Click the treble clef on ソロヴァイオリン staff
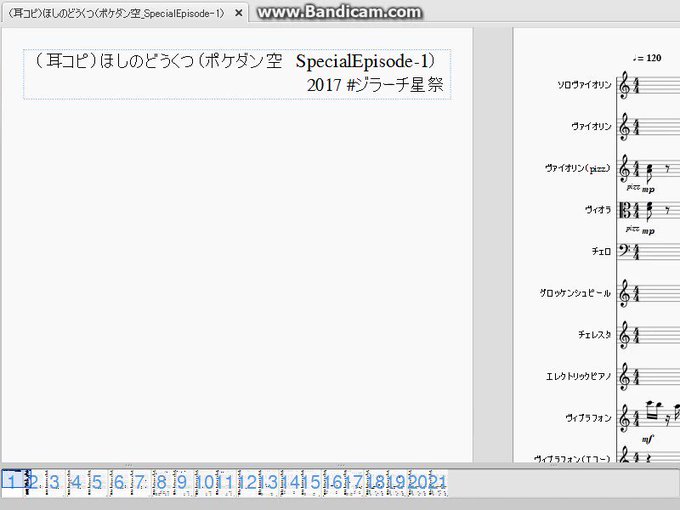Screen dimensions: 680x510 pos(624,85)
